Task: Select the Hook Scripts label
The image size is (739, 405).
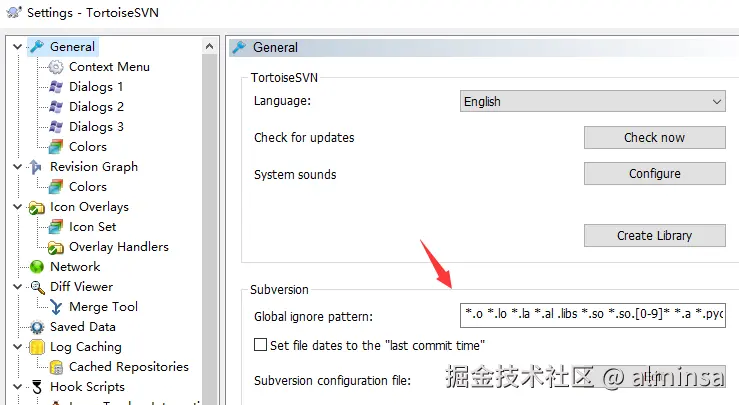Action: (87, 387)
